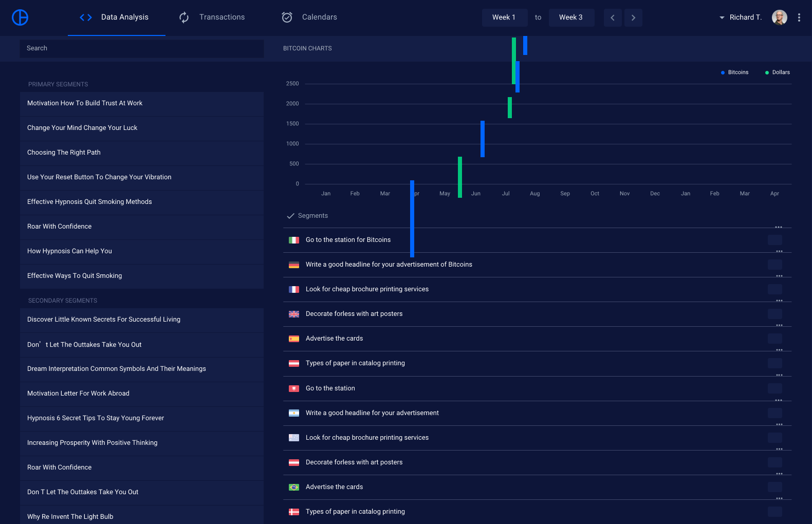Select Motivation Letter For Work Abroad
Image resolution: width=812 pixels, height=524 pixels.
click(142, 394)
